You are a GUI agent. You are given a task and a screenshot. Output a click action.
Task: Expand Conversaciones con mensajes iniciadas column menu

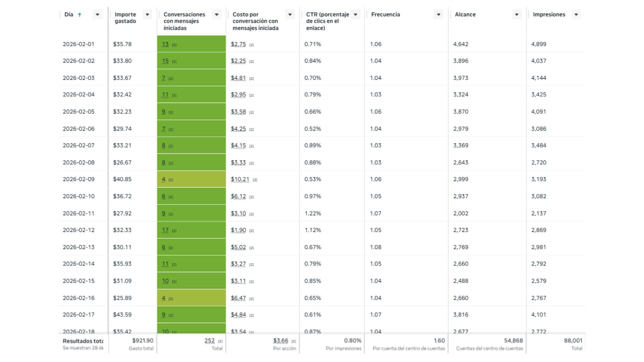click(217, 15)
